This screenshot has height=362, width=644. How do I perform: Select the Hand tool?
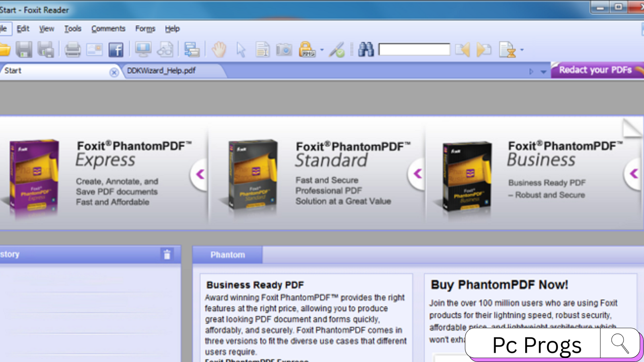pyautogui.click(x=219, y=49)
